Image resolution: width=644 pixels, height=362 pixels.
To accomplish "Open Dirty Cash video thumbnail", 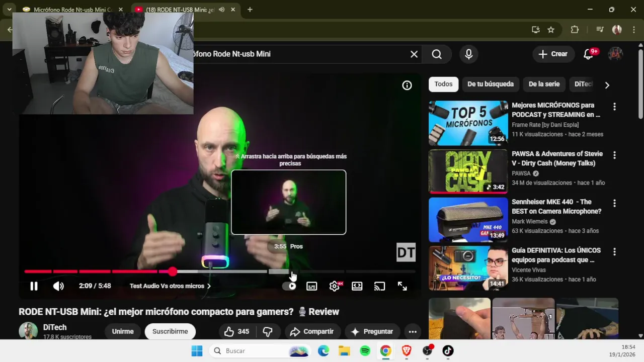I will 468,171.
